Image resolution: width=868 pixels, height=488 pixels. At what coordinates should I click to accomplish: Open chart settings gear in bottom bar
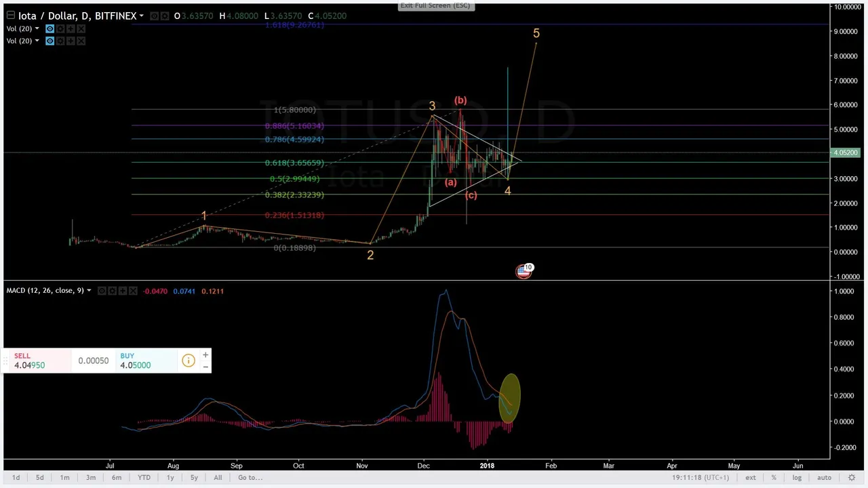click(x=852, y=478)
